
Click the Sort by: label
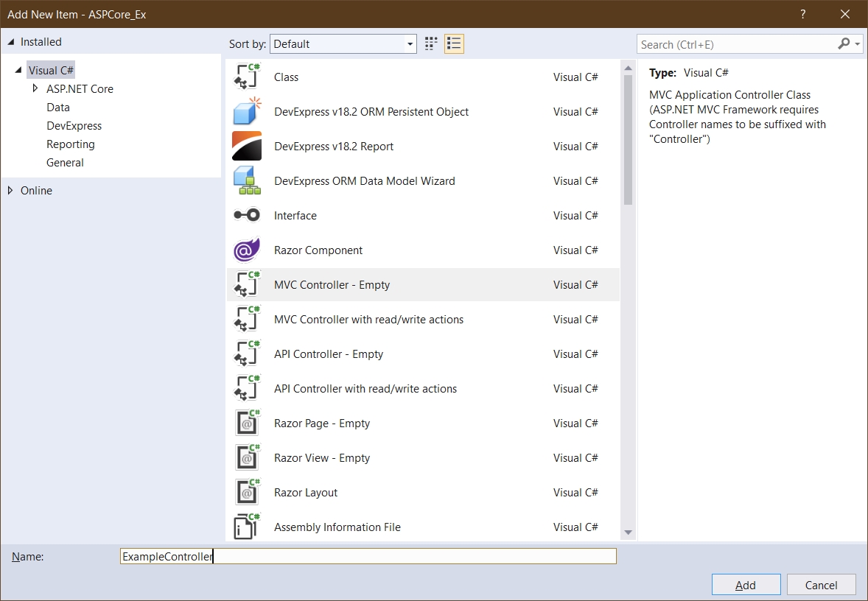point(248,43)
